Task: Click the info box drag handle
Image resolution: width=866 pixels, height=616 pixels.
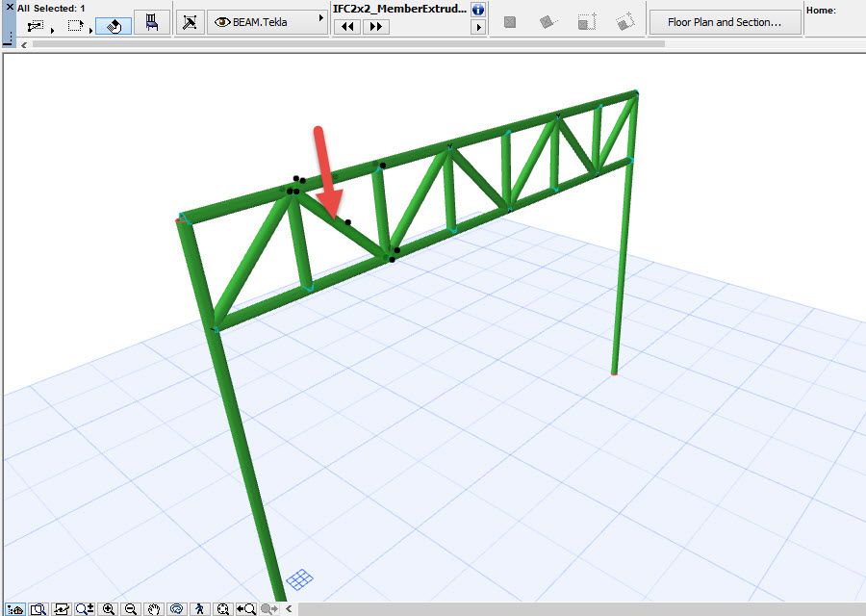Action: (10, 37)
